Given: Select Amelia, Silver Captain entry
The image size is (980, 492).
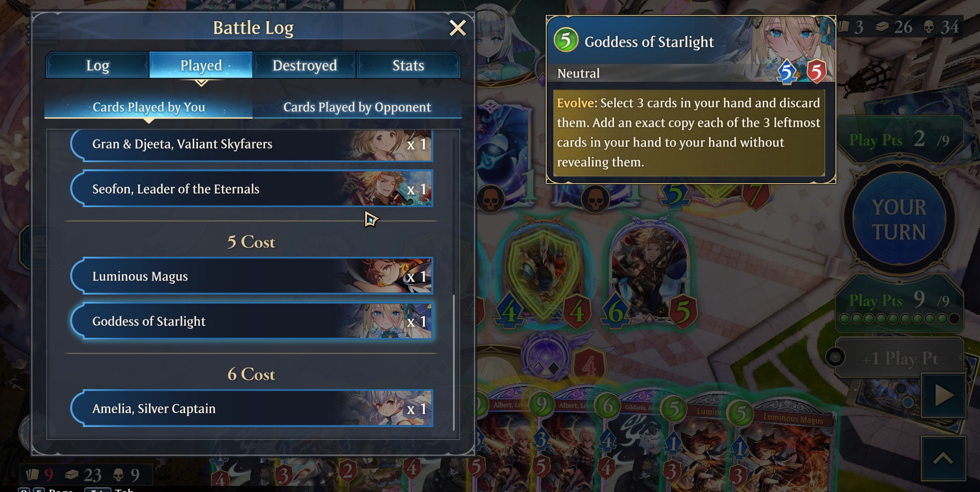Looking at the screenshot, I should coord(251,408).
